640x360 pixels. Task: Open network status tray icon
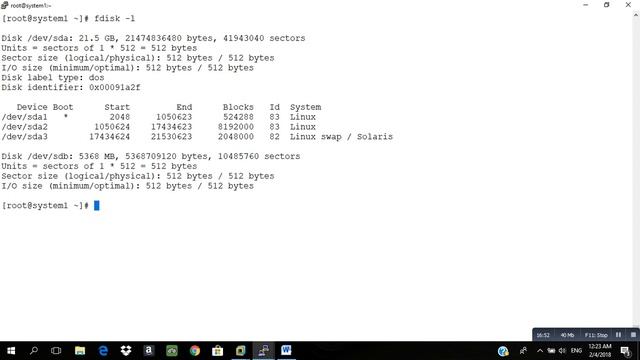[x=551, y=351]
